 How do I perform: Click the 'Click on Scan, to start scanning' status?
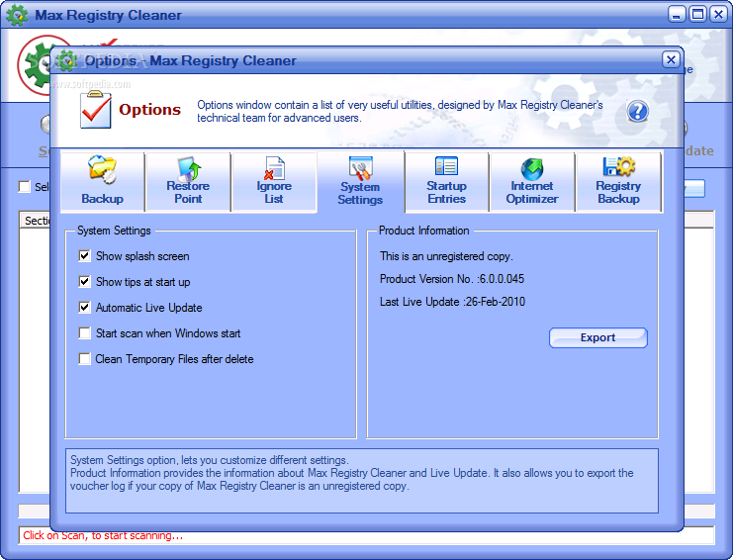(x=103, y=535)
